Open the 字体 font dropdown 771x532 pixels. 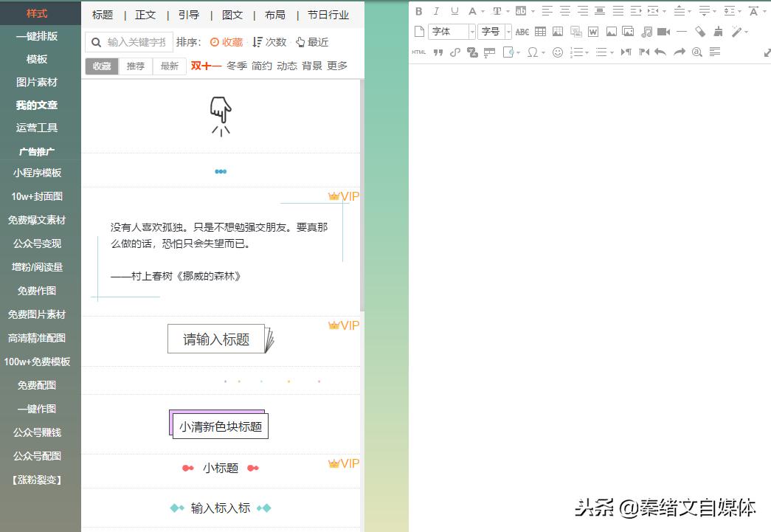449,31
